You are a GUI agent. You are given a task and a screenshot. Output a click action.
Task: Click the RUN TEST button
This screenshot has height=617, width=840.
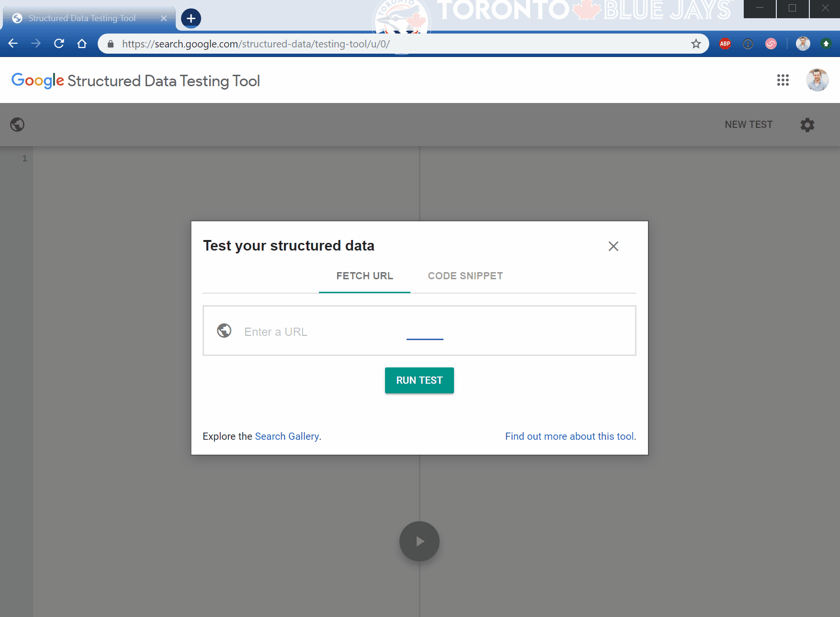tap(420, 380)
